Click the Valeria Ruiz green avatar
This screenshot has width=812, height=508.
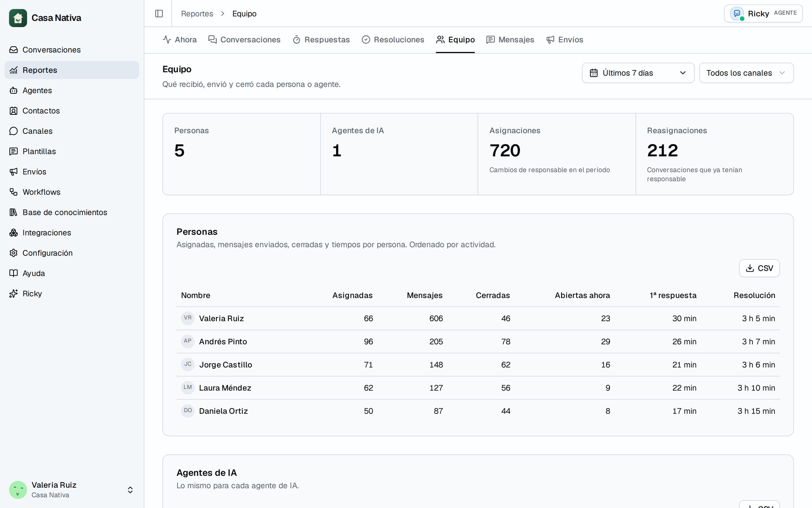(x=18, y=490)
